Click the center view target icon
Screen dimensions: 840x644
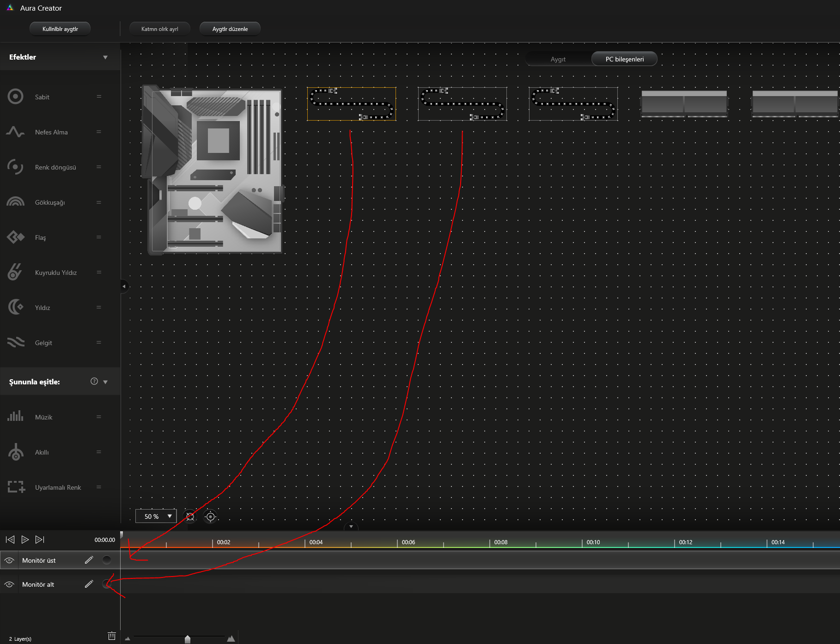coord(210,516)
